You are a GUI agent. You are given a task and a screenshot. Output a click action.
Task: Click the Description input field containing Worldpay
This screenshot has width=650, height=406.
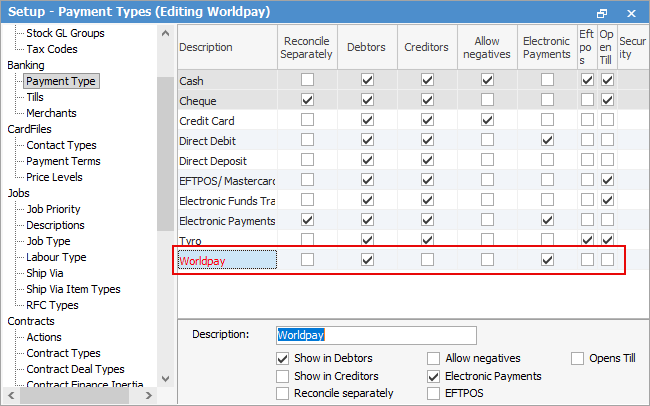(x=376, y=335)
